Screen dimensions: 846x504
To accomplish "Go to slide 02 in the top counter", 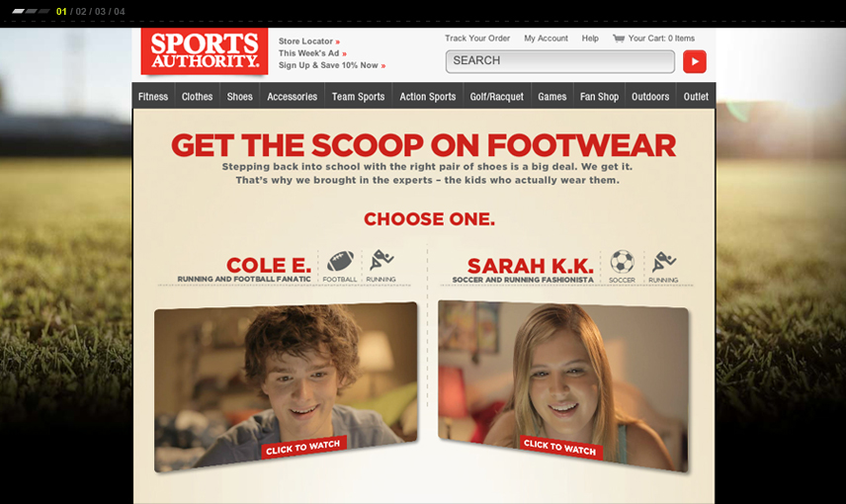I will [x=81, y=11].
